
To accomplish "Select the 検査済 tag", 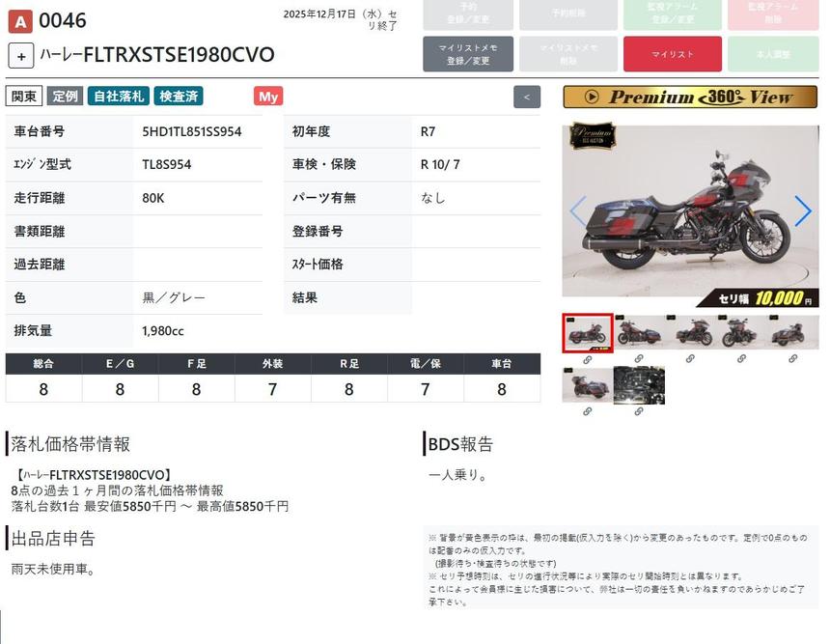I will pyautogui.click(x=179, y=97).
